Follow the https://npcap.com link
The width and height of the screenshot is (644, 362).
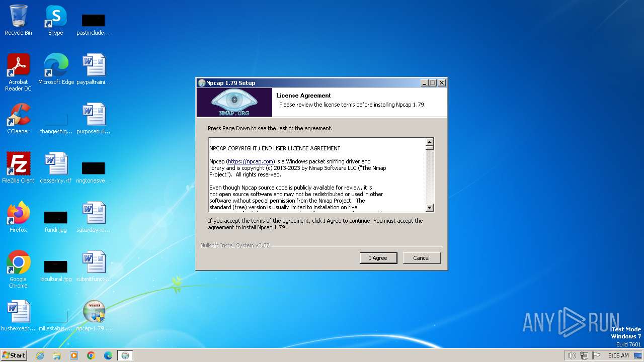[x=250, y=161]
